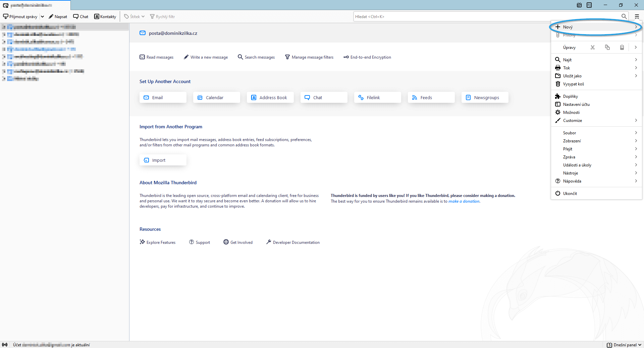Click the magnifier search icon
This screenshot has height=348, width=644.
624,16
